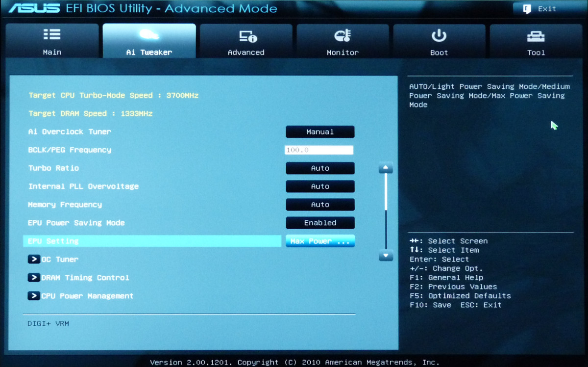
Task: Click the Exit button label
Action: (547, 9)
